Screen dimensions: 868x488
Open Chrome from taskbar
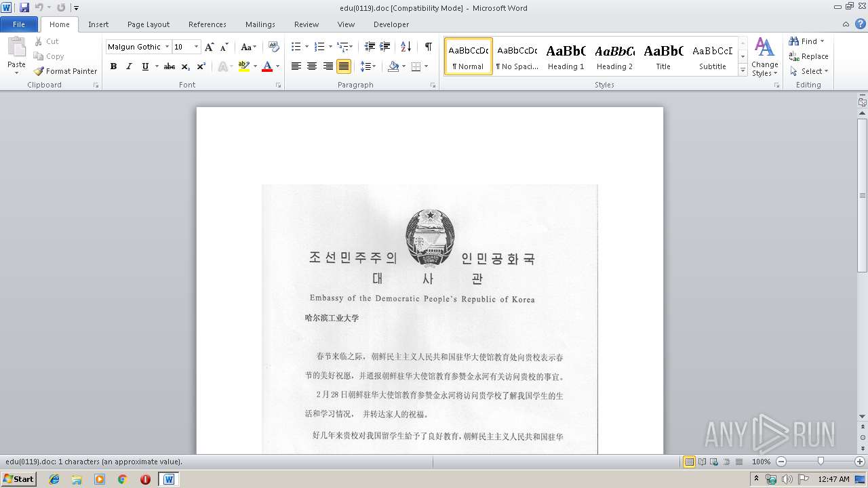tap(122, 479)
